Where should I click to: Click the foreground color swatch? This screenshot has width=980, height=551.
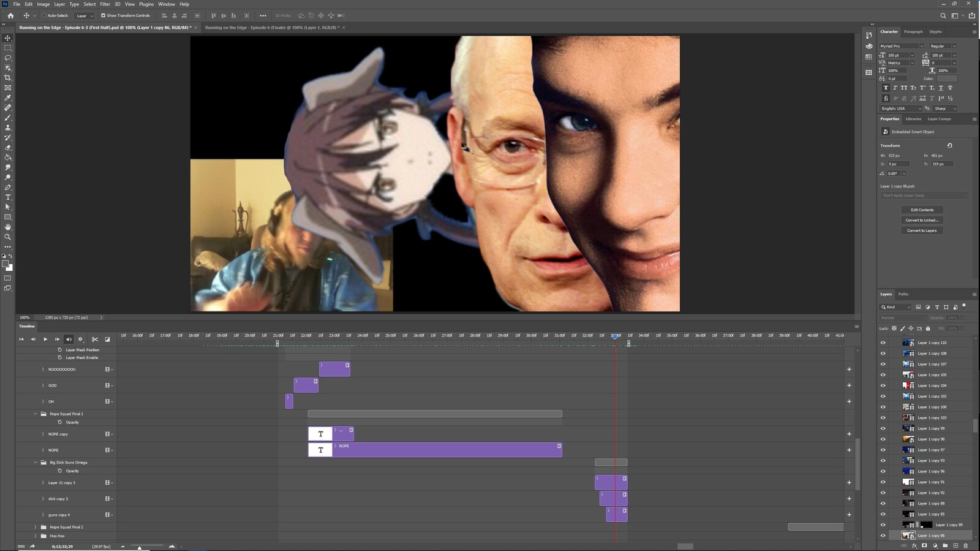[6, 264]
